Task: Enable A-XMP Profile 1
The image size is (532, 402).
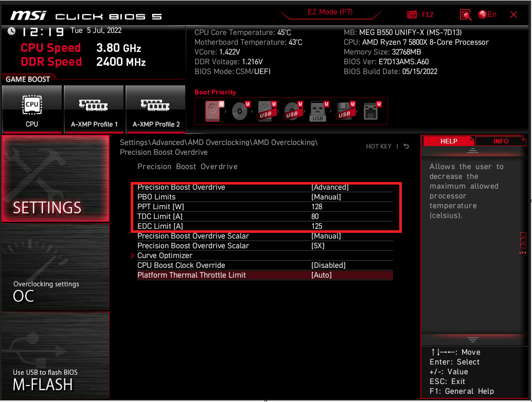Action: 94,109
